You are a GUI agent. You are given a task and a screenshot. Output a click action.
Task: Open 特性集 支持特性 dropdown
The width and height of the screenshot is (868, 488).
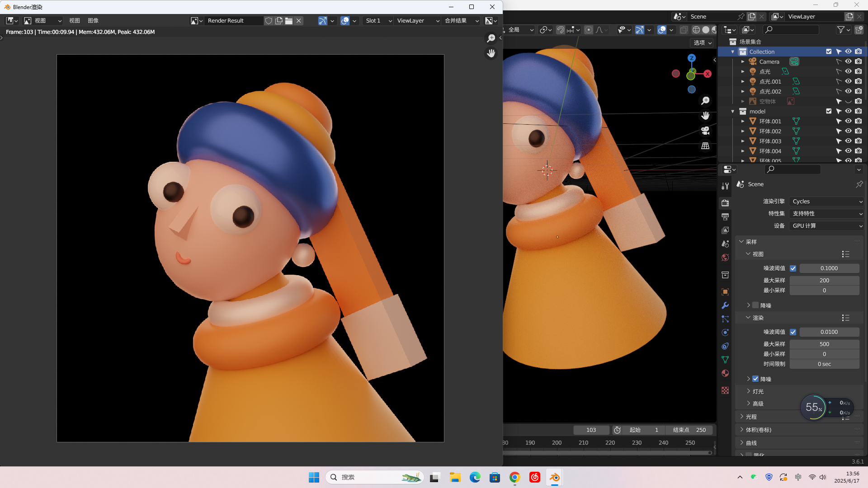[x=827, y=214]
